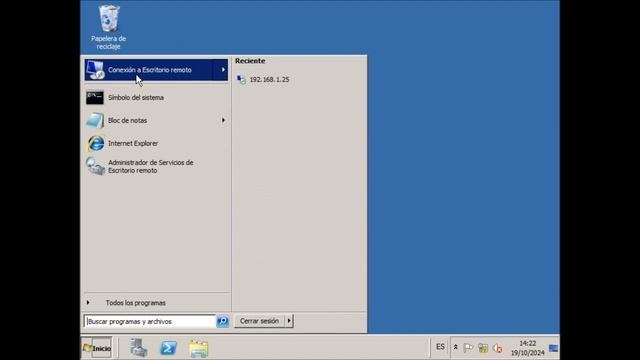Open the shutdown options arrow beside Cerrar sesión
The width and height of the screenshot is (640, 360).
tap(289, 321)
